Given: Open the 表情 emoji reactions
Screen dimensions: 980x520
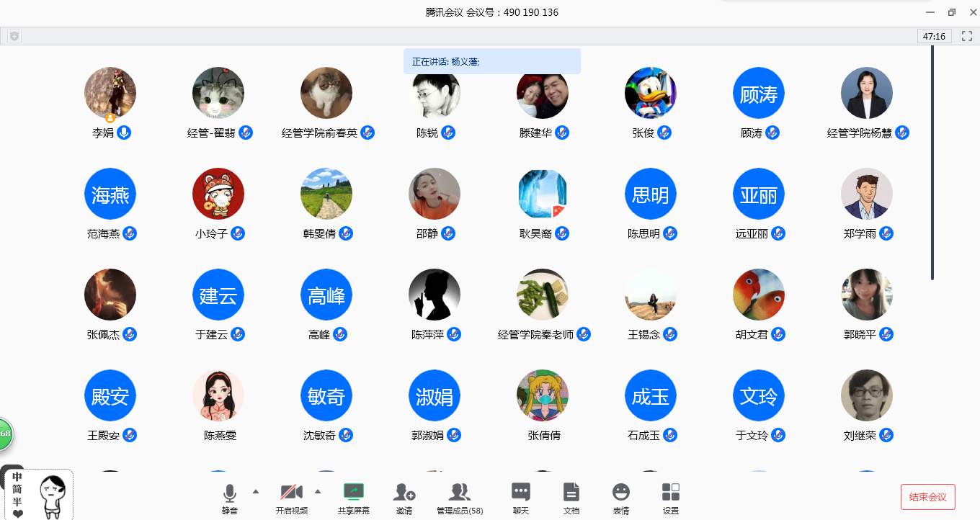Looking at the screenshot, I should 620,493.
